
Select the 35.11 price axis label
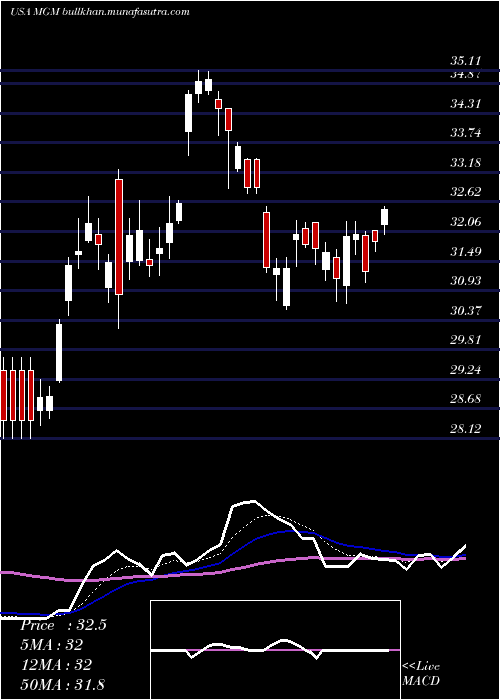pyautogui.click(x=465, y=61)
